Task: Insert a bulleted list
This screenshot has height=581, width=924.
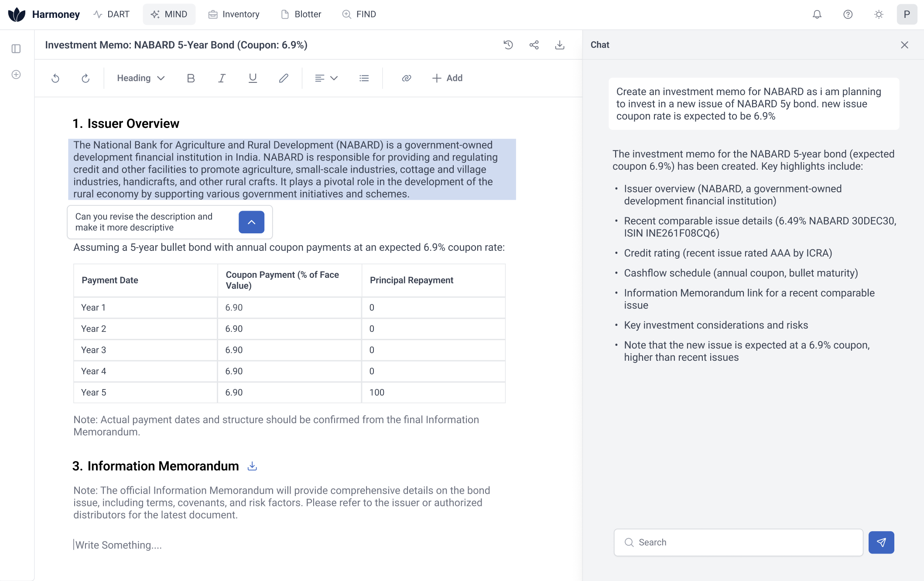Action: pyautogui.click(x=364, y=78)
